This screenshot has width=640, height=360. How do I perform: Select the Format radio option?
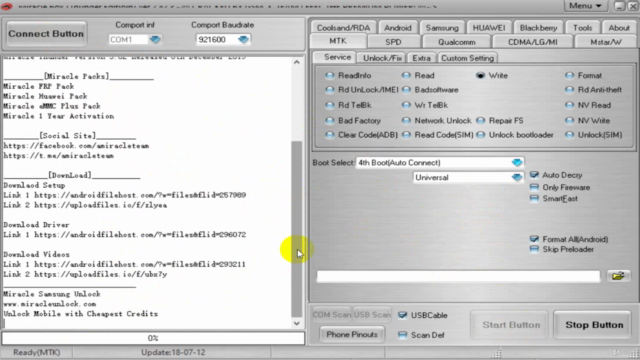[x=583, y=76]
